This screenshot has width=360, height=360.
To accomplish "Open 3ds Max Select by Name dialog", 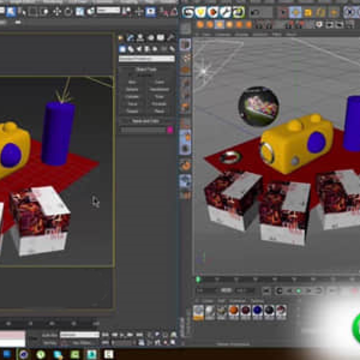I will (22, 12).
